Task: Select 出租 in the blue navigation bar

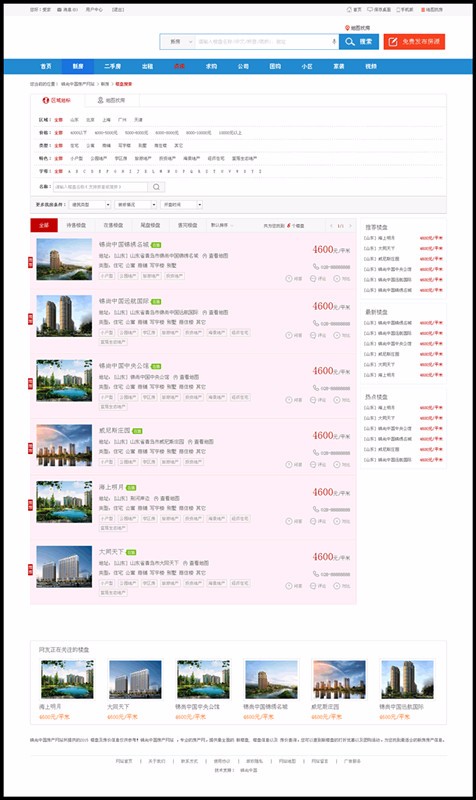Action: pyautogui.click(x=147, y=66)
